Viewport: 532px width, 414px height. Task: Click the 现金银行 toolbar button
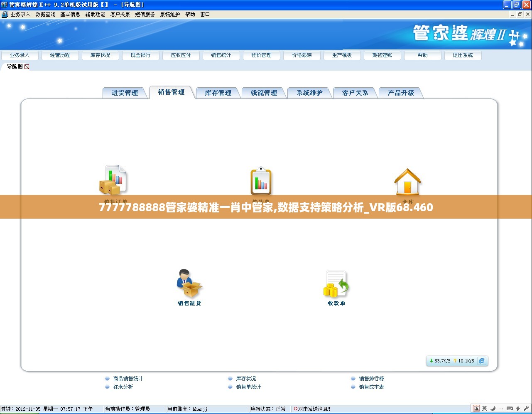[x=140, y=55]
